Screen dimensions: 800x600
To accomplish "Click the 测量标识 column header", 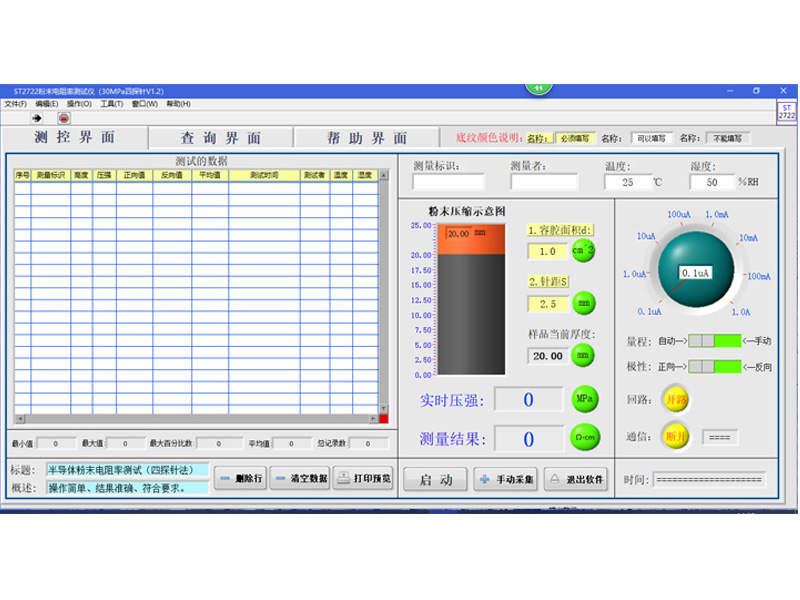I will tap(51, 176).
